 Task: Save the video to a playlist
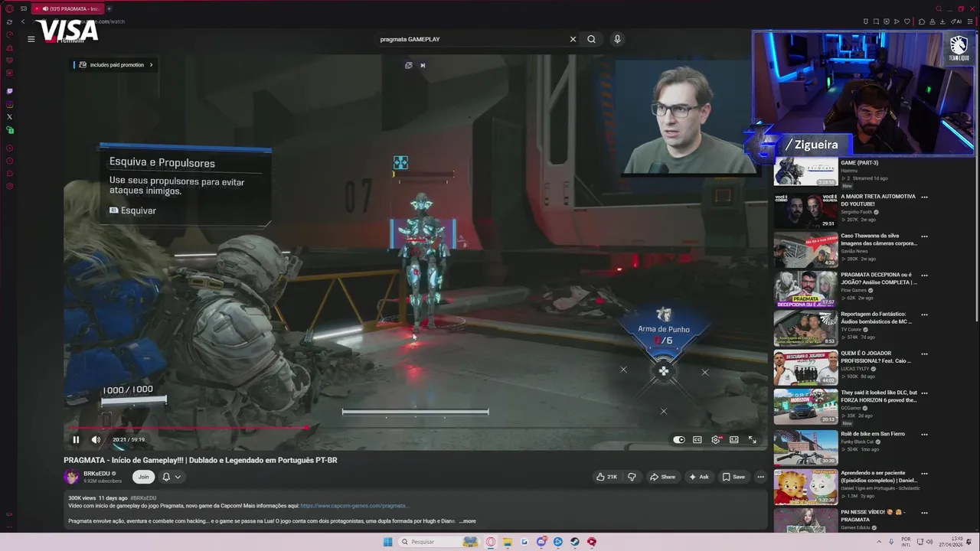733,477
